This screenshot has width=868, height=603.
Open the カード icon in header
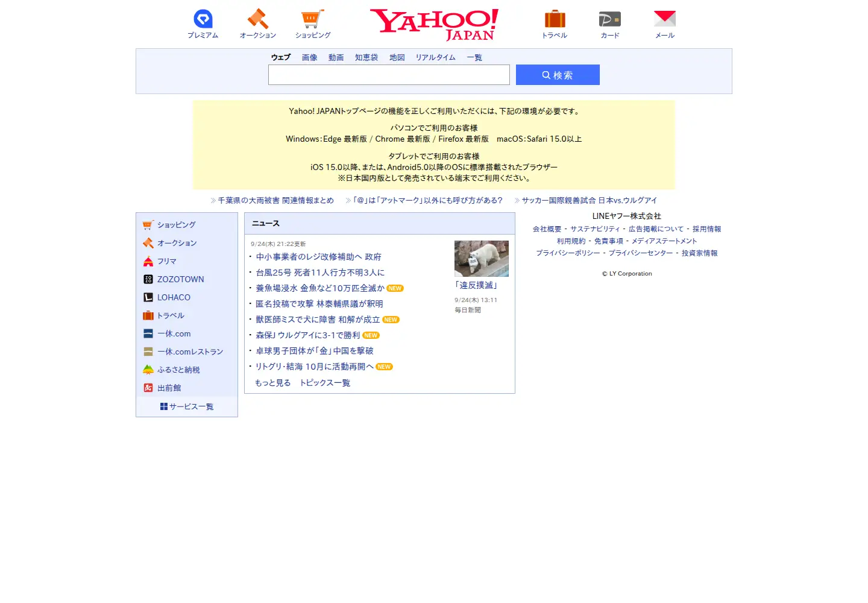click(x=610, y=19)
